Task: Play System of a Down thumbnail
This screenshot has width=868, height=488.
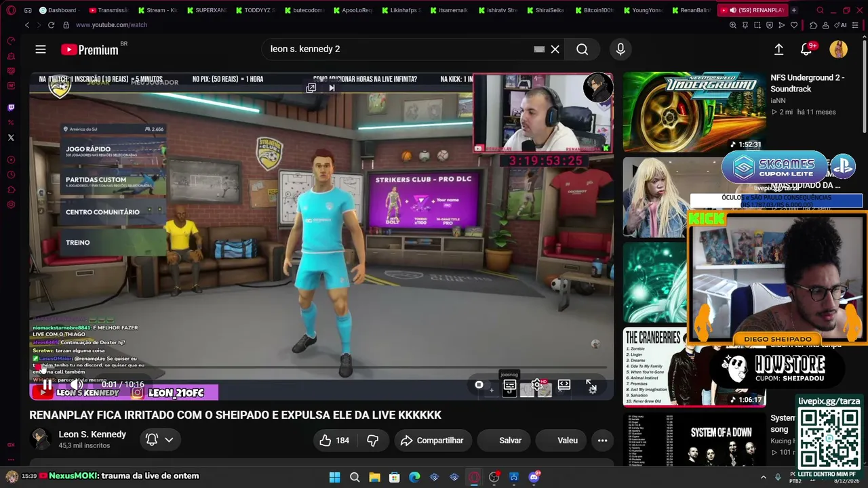Action: (694, 440)
